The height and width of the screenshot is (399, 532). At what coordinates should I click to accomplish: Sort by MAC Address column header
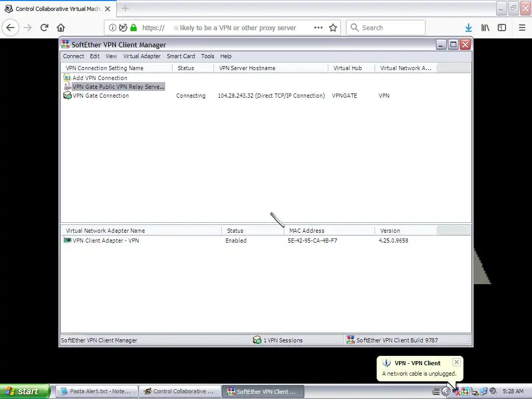[x=329, y=230]
